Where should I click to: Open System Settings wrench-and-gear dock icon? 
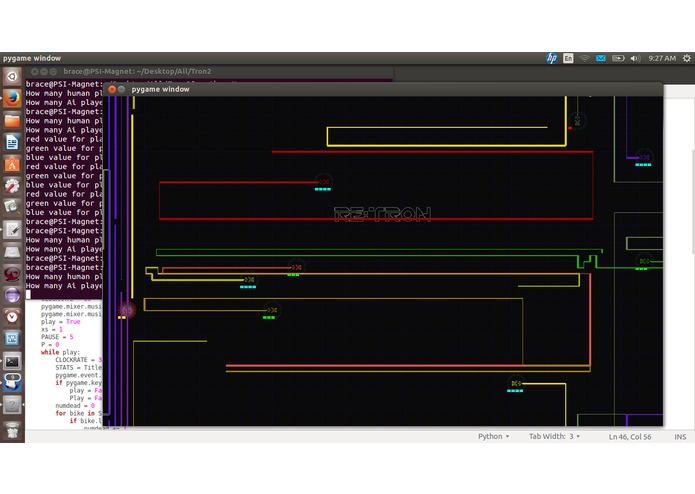tap(12, 186)
